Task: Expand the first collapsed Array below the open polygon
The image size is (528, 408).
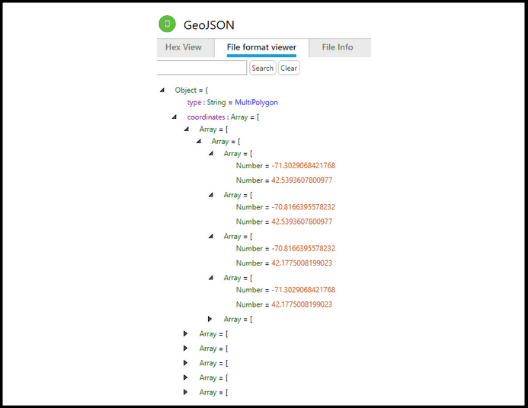Action: (x=185, y=334)
